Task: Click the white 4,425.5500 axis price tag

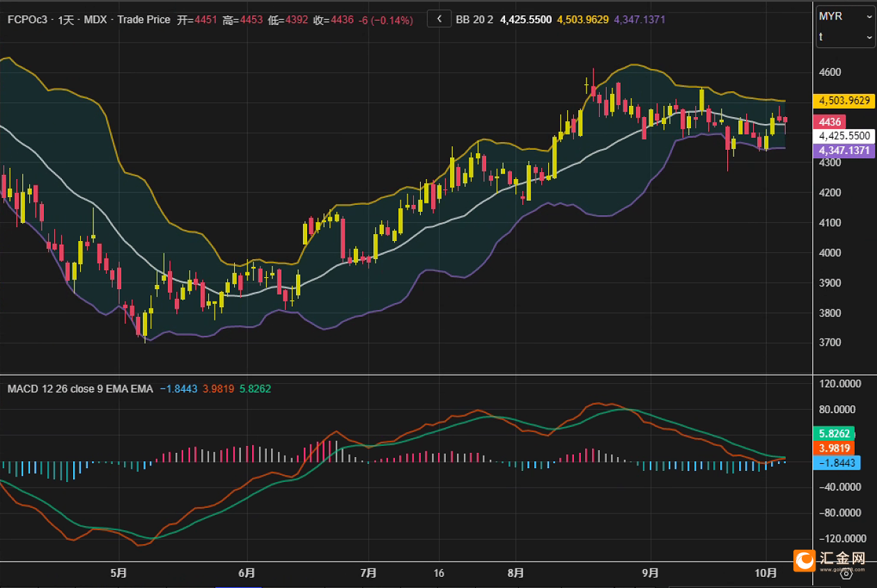Action: 844,136
